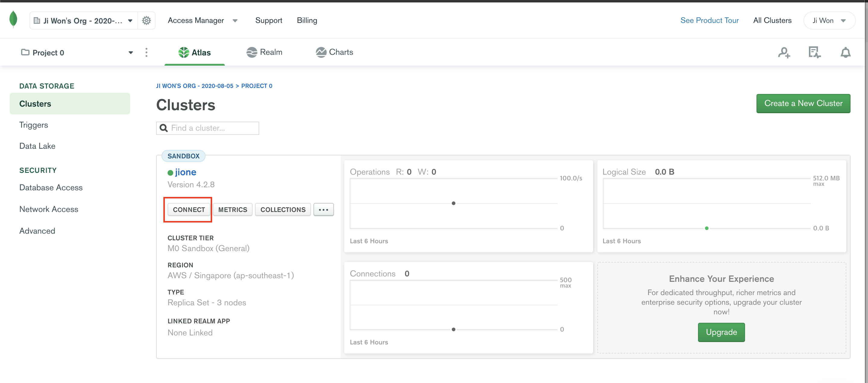Open the Project 0 selector dropdown
Image resolution: width=868 pixels, height=383 pixels.
131,52
